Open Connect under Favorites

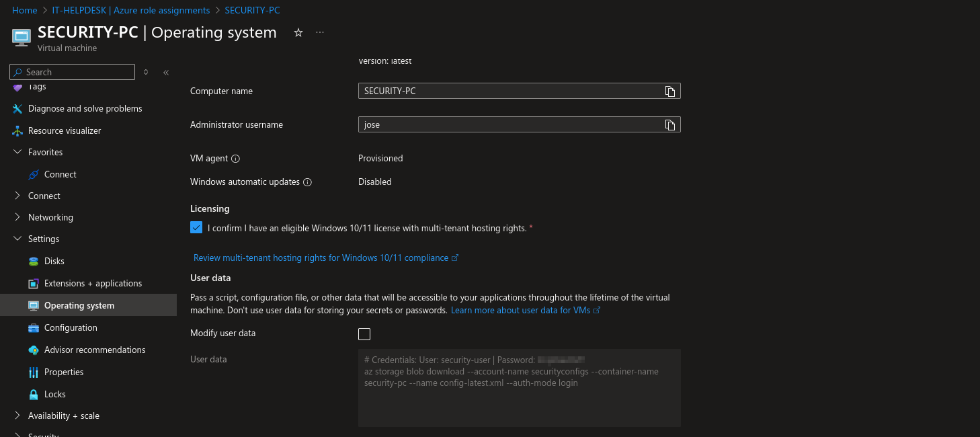tap(60, 174)
